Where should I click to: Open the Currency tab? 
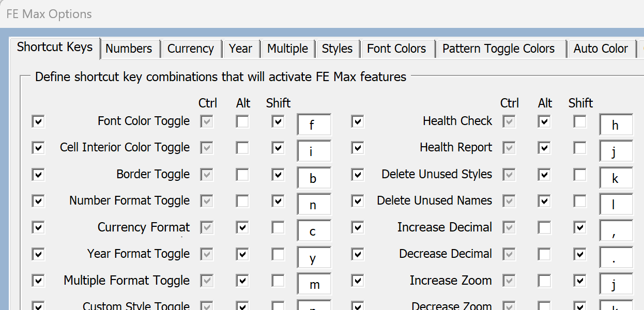tap(190, 49)
